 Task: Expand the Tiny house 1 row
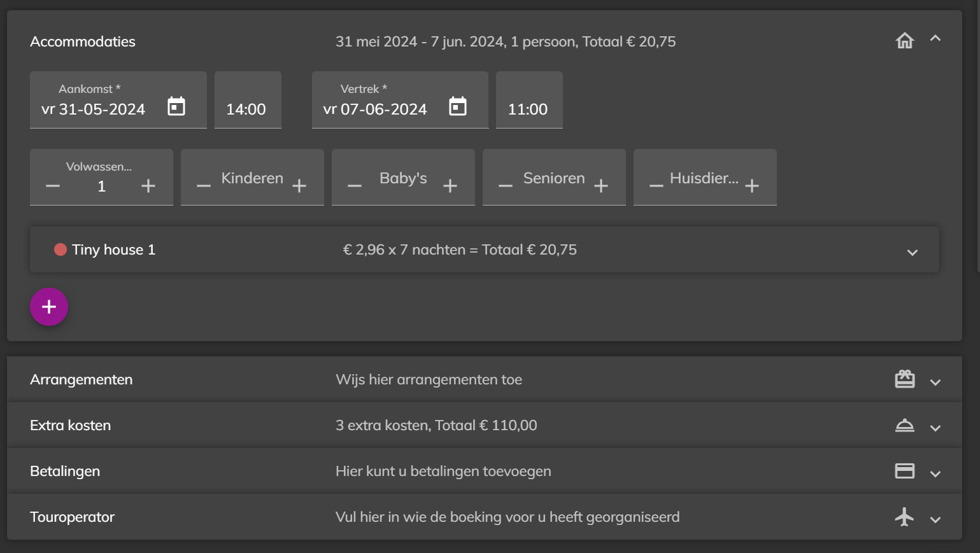913,253
